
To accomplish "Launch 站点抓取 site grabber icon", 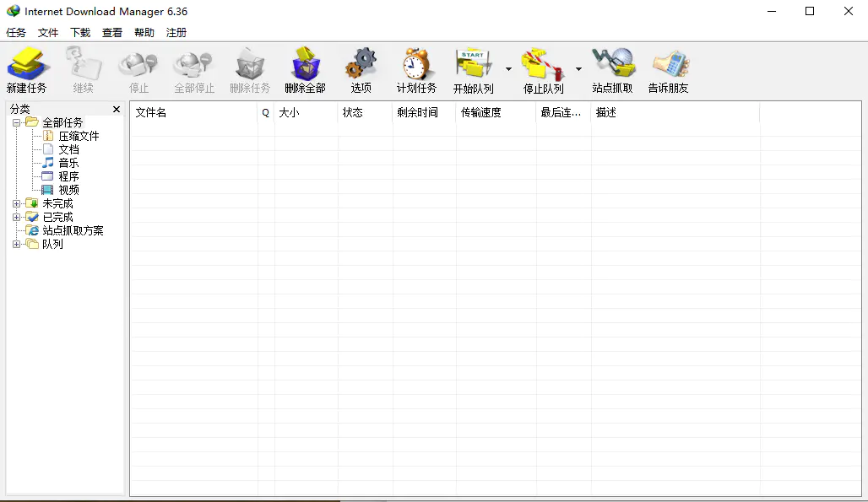I will (x=612, y=63).
